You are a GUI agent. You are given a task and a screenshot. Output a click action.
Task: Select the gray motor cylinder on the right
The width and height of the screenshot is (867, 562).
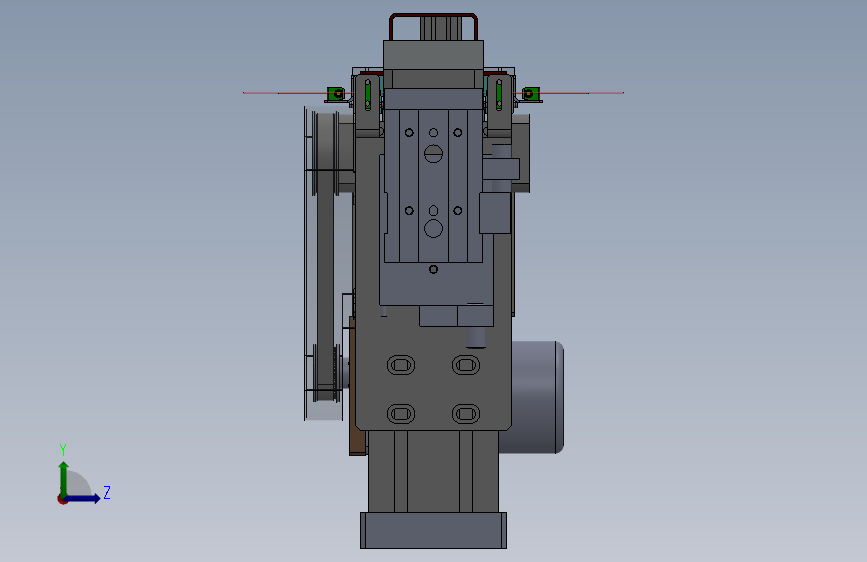(536, 397)
